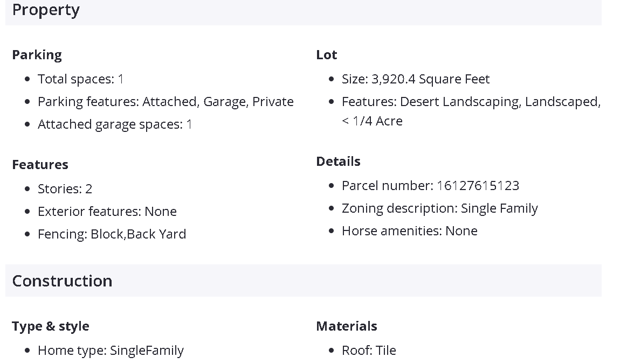Select the Parking features line
The image size is (634, 364).
tap(166, 102)
